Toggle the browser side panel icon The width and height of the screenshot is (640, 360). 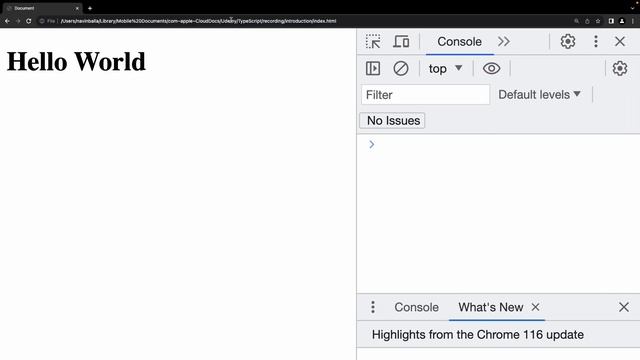(x=611, y=21)
